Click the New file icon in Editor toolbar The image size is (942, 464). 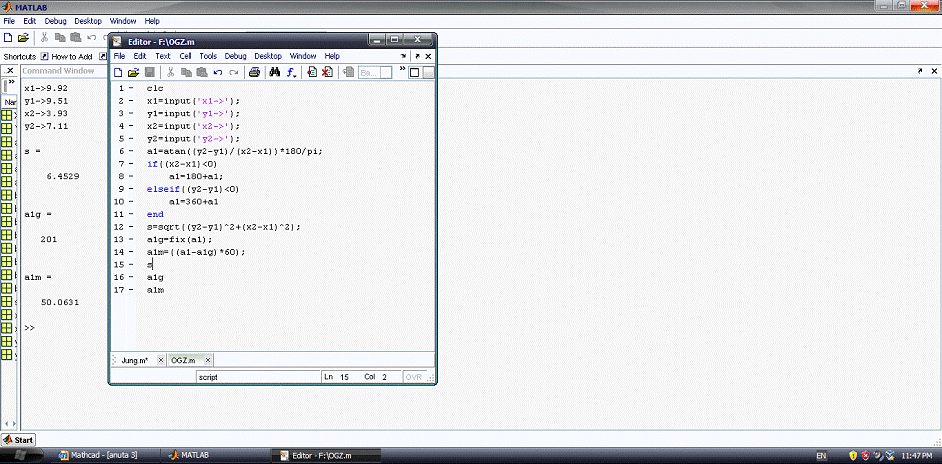118,72
